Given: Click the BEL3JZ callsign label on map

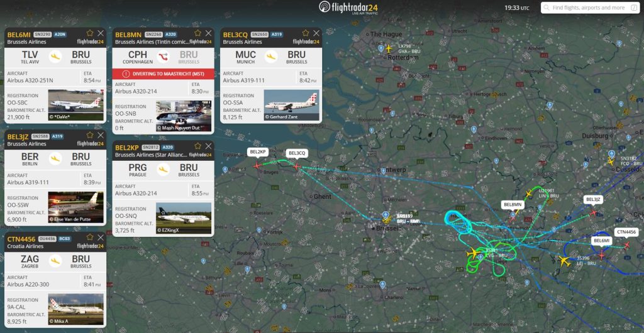Looking at the screenshot, I should pyautogui.click(x=594, y=200).
